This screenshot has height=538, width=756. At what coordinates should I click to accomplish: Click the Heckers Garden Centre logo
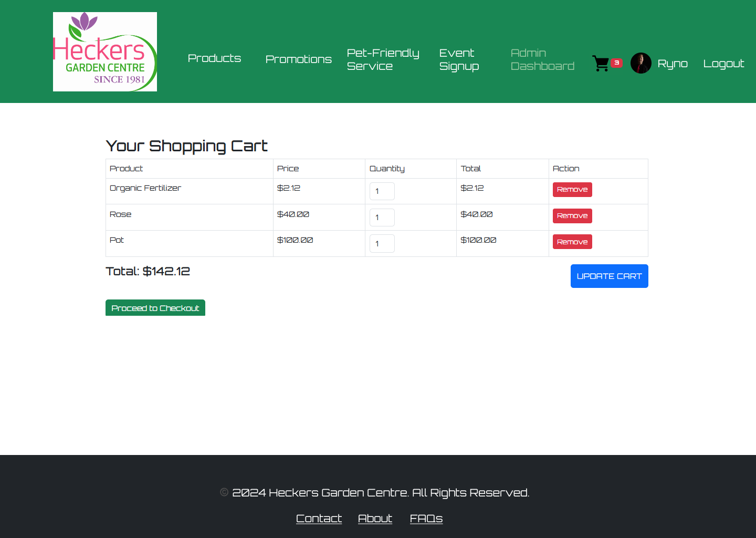pos(105,51)
